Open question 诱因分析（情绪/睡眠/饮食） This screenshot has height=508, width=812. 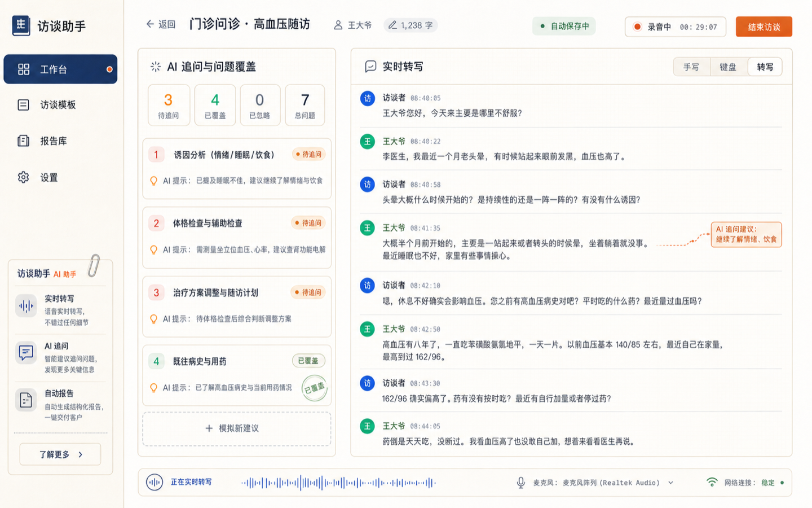(x=237, y=169)
